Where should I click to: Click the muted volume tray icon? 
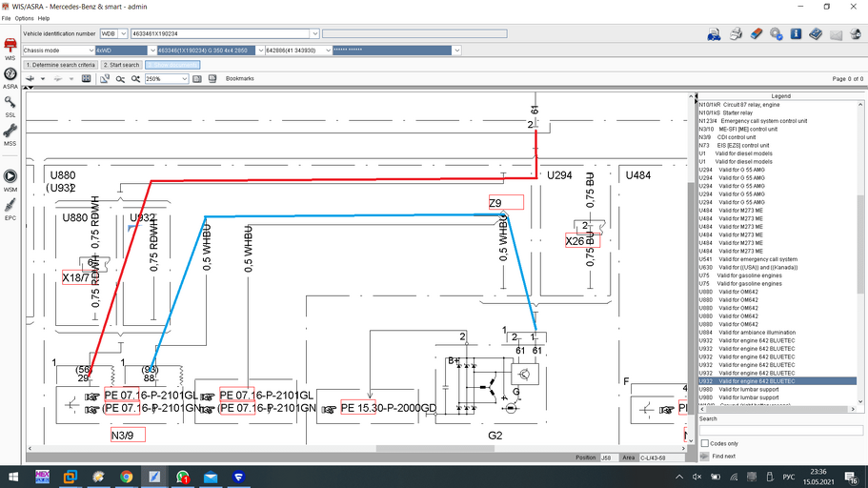[x=696, y=477]
